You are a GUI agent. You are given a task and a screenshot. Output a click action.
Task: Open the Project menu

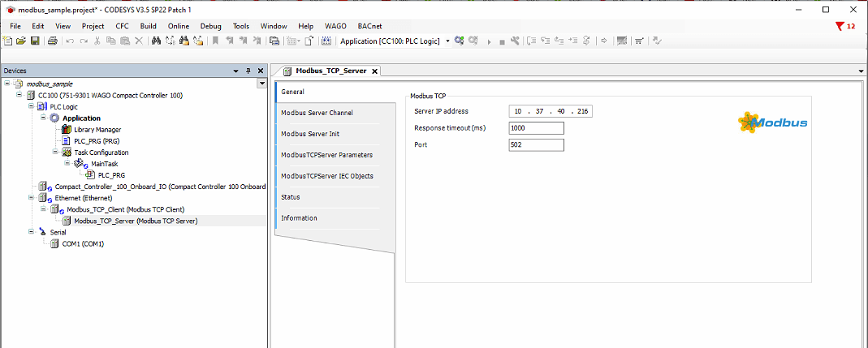click(x=93, y=26)
